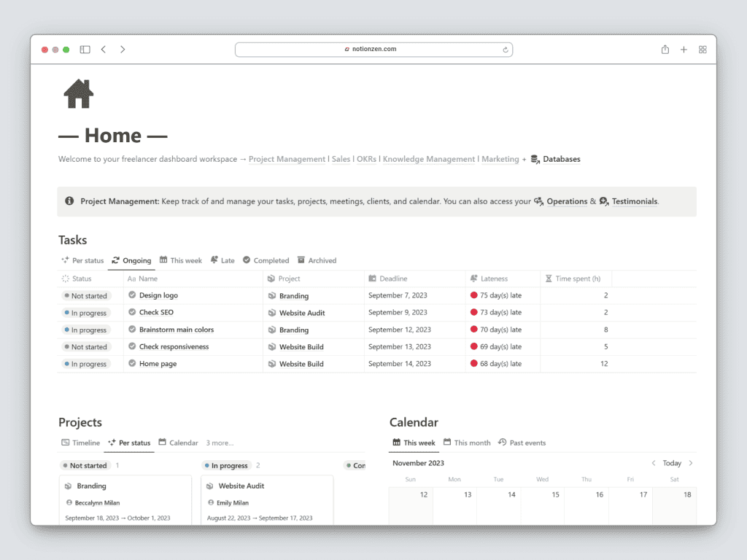Screen dimensions: 747x560
Task: Go to previous week in the calendar
Action: pyautogui.click(x=654, y=463)
